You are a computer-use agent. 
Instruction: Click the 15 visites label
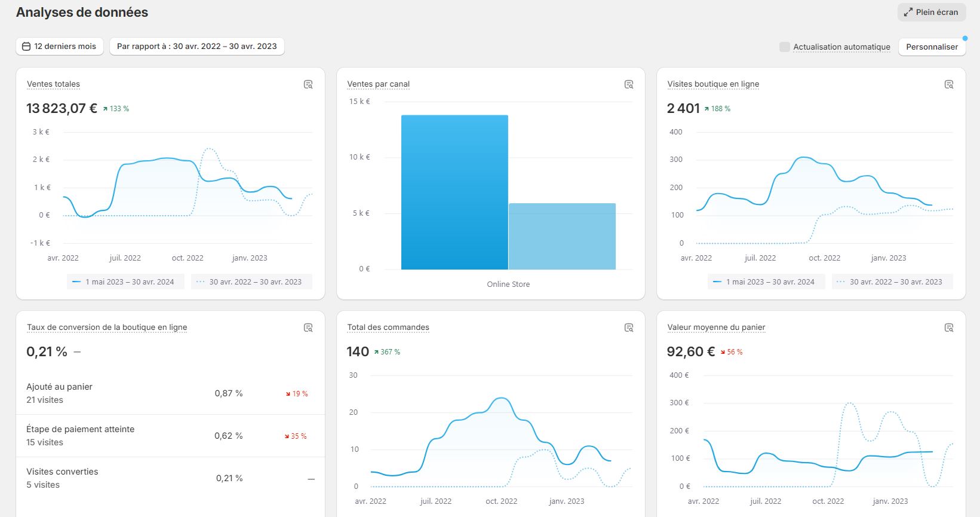click(45, 442)
